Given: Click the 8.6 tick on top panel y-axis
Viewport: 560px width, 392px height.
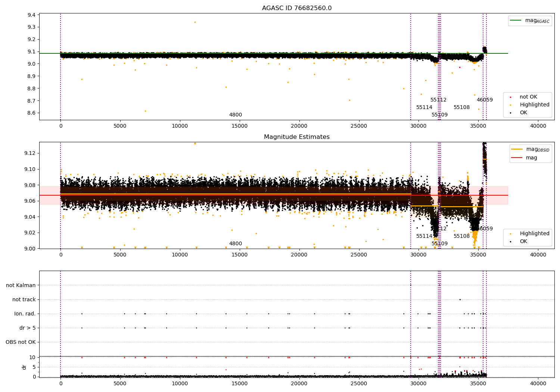Looking at the screenshot, I should 32,113.
